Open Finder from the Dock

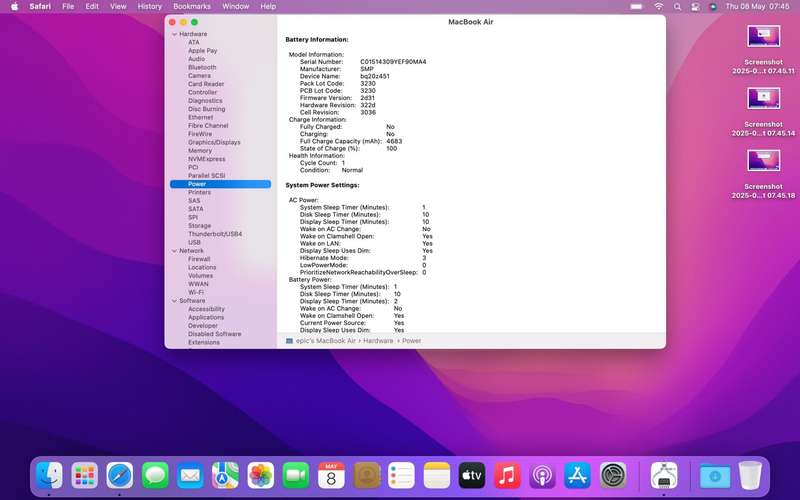tap(49, 476)
